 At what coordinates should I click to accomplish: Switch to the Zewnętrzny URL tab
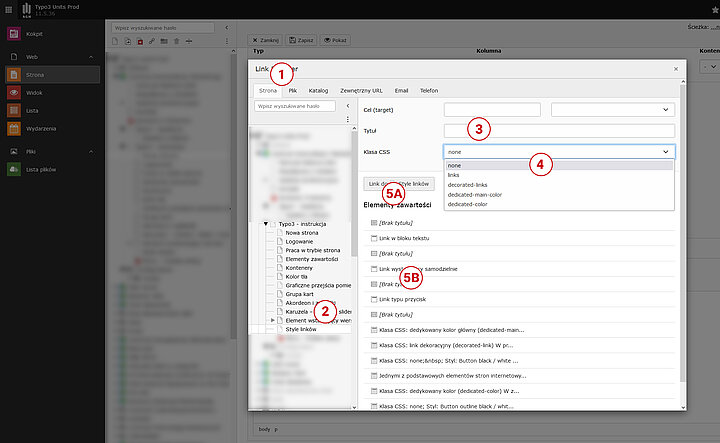[x=361, y=90]
